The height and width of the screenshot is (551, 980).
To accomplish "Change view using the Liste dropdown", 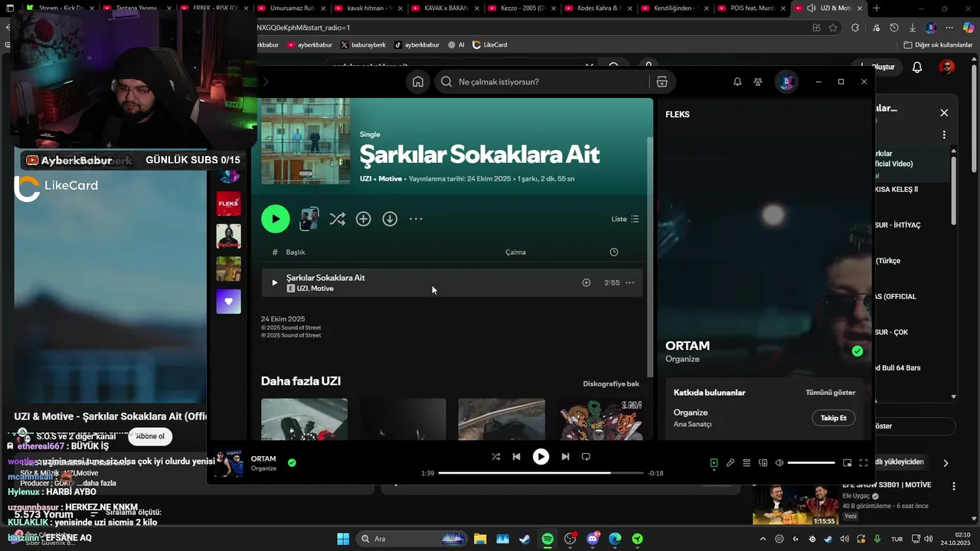I will coord(625,219).
